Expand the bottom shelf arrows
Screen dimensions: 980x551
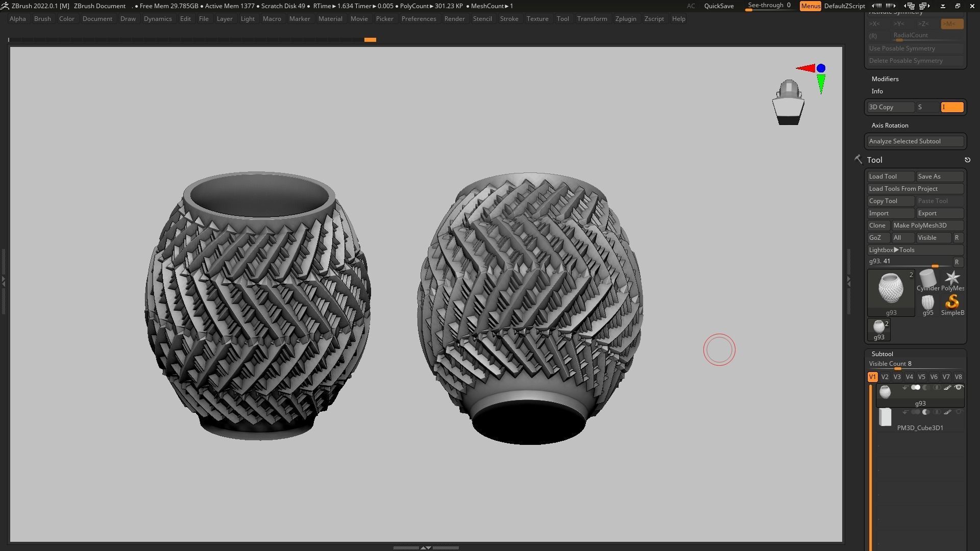pos(426,547)
